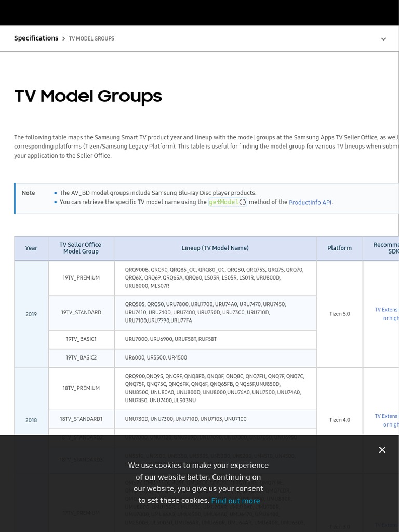Viewport: 399px width, 532px height.
Task: Select the 18TV_STANDARD1 model group cell
Action: (81, 419)
